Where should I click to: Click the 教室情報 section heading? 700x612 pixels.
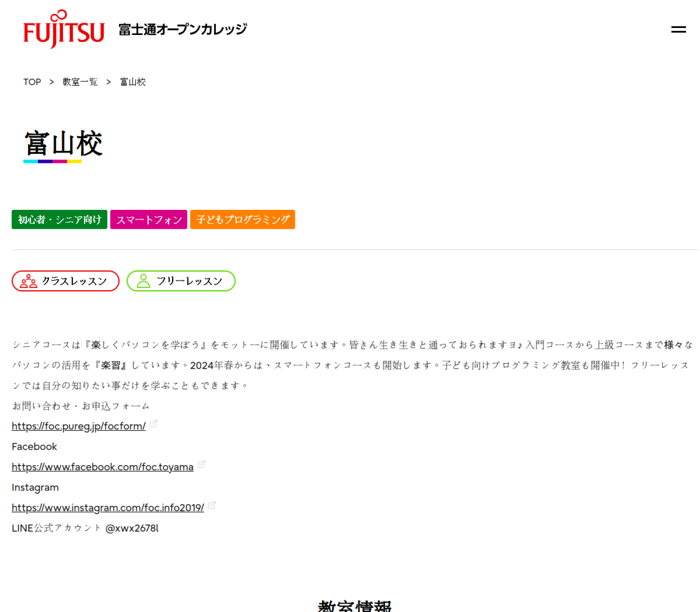point(354,606)
